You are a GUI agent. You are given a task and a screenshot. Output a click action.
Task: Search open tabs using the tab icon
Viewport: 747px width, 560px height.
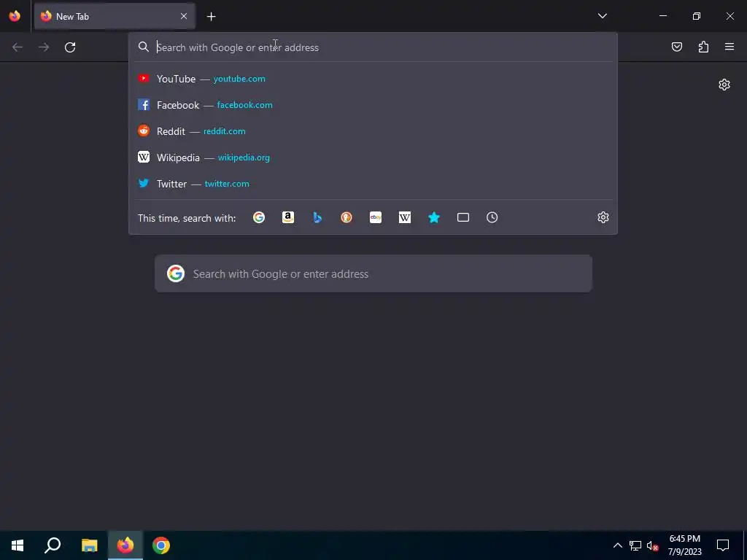pos(463,217)
